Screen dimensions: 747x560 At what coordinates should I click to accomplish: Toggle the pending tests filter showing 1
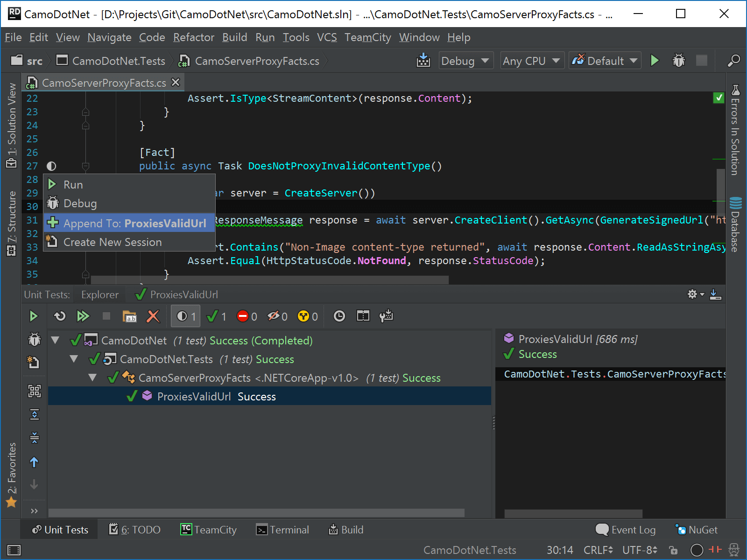click(186, 316)
